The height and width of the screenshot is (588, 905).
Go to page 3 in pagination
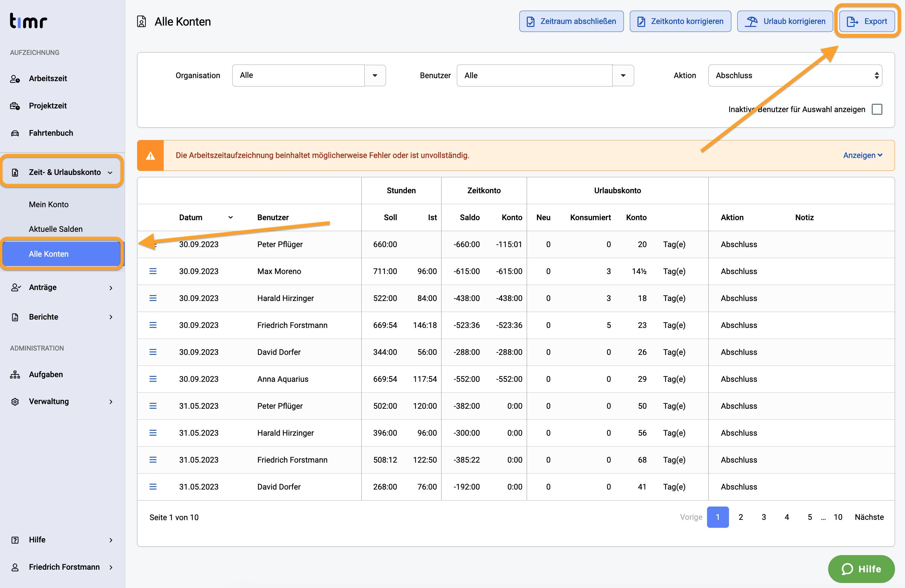(x=764, y=517)
